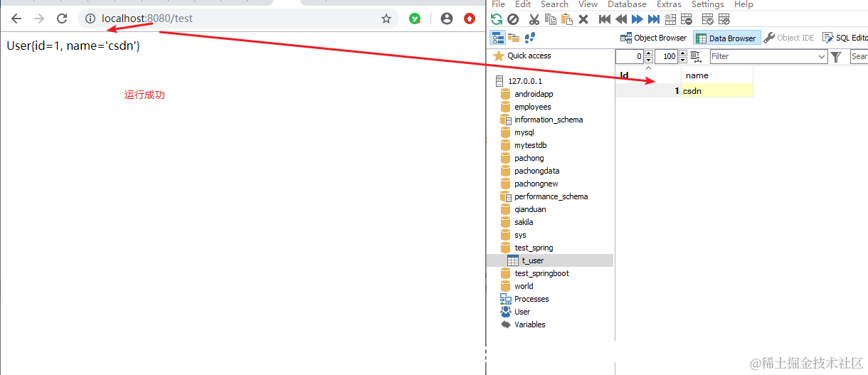
Task: Click the csdn name cell
Action: coord(716,90)
